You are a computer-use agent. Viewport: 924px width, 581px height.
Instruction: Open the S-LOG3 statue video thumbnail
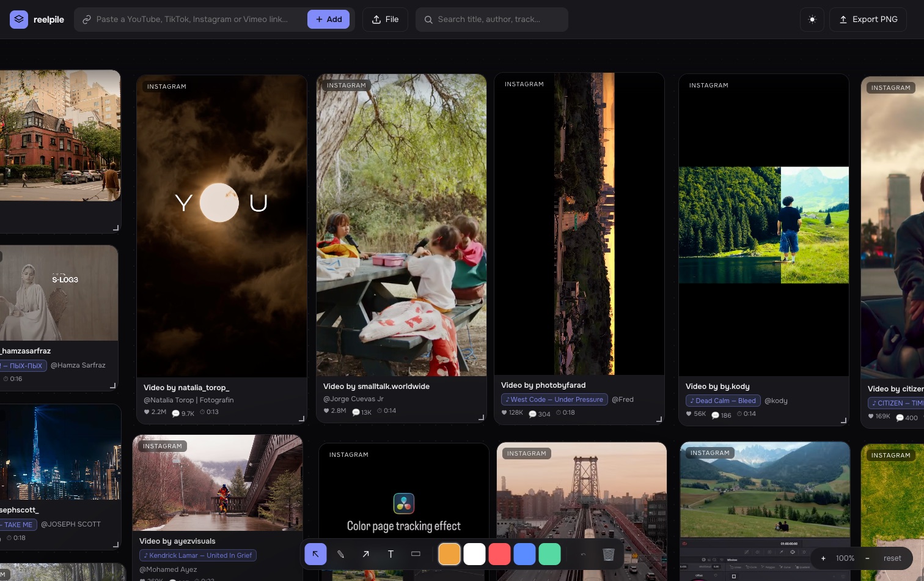tap(59, 293)
